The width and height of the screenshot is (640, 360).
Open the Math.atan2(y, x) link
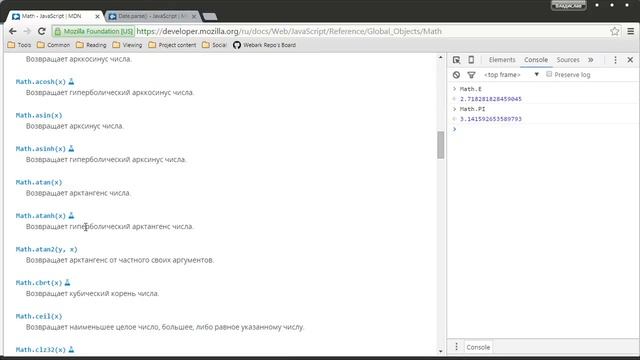coord(46,249)
